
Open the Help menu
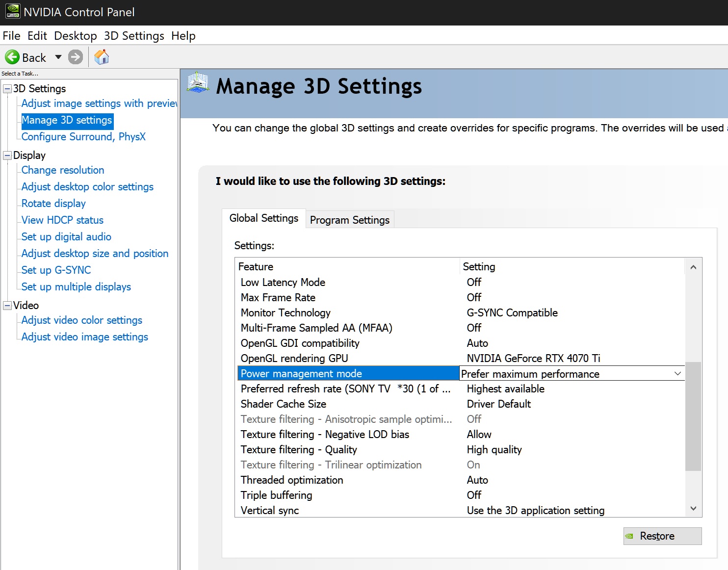[x=183, y=36]
